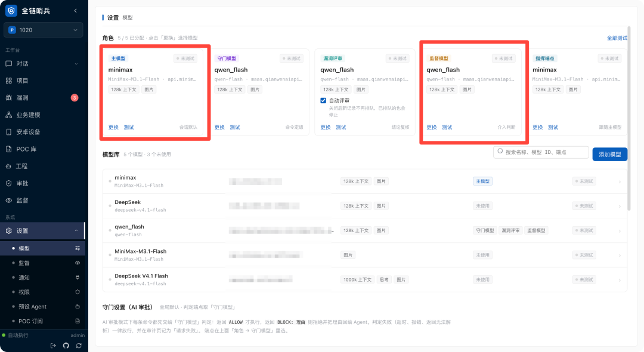Click 测试 on the 漏洞评审 card
Viewport: 644px width, 352px height.
[x=341, y=127]
